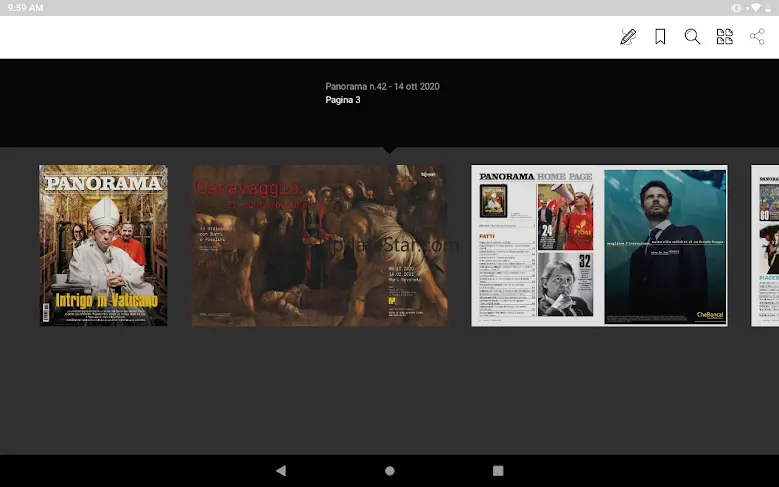The width and height of the screenshot is (779, 487).
Task: Open recent apps square button
Action: point(498,470)
